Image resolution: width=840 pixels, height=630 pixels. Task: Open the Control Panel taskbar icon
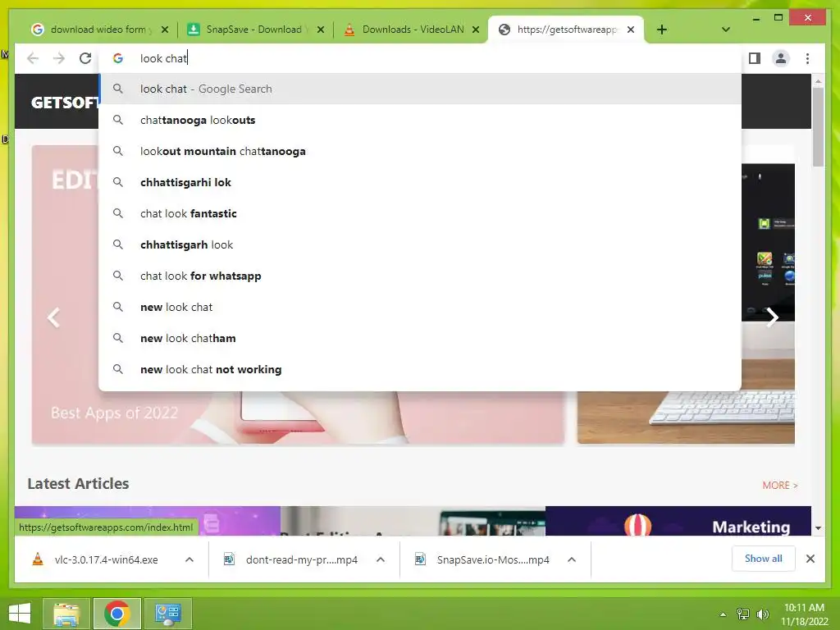point(167,614)
